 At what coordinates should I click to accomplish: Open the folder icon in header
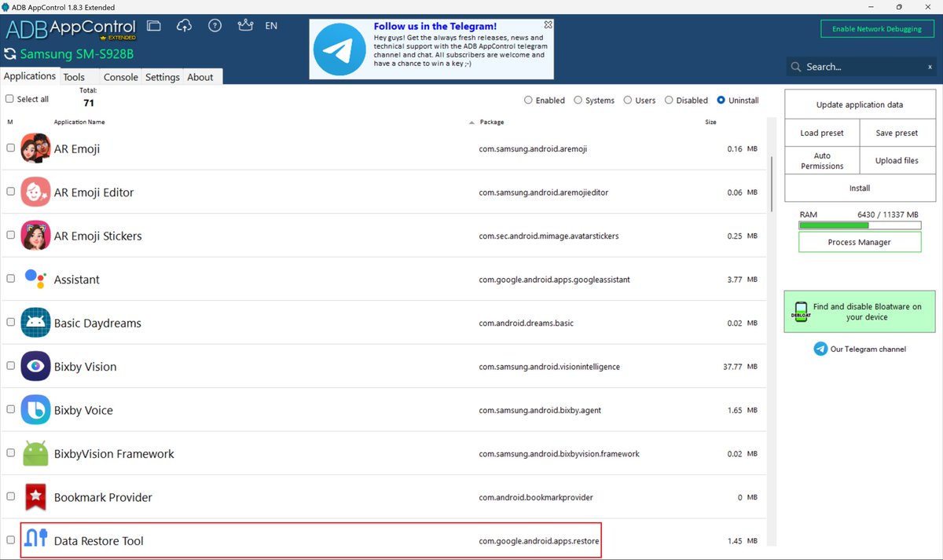[x=154, y=26]
